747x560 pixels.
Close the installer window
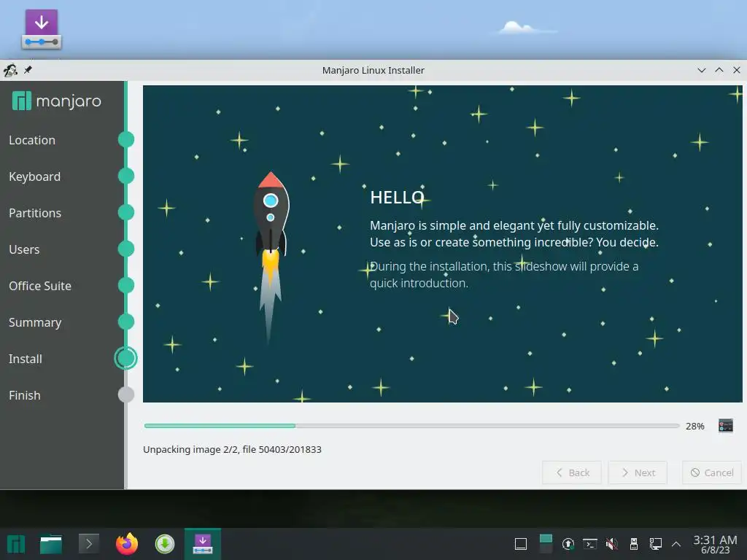(737, 70)
